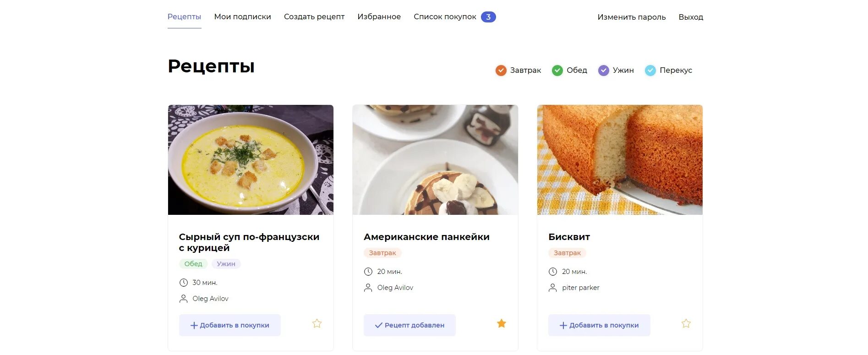The width and height of the screenshot is (868, 355).
Task: Click the star icon on Бисквит card
Action: pos(686,323)
